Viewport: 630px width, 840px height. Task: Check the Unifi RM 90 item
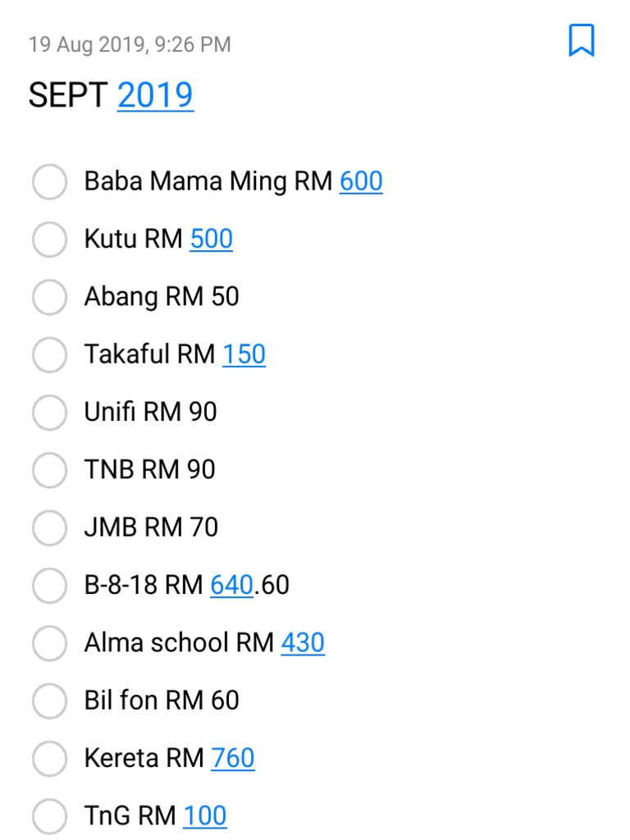[x=49, y=412]
